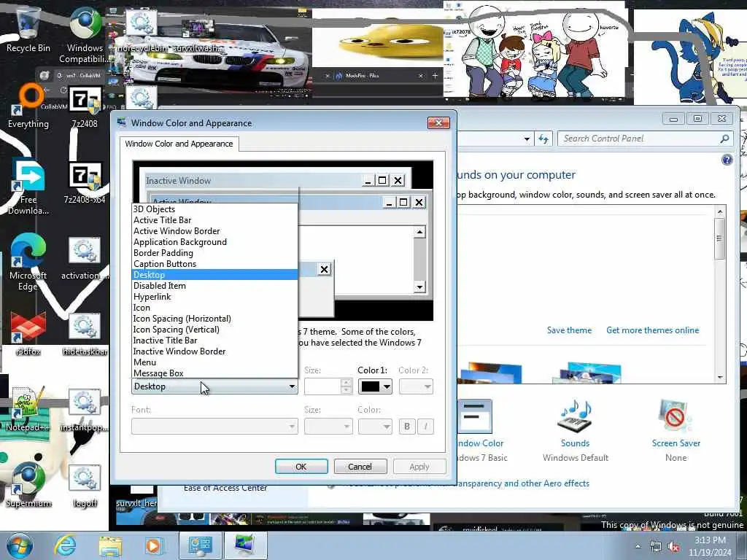Click the black Color 1 swatch
Screen dimensions: 747x560
tap(370, 386)
